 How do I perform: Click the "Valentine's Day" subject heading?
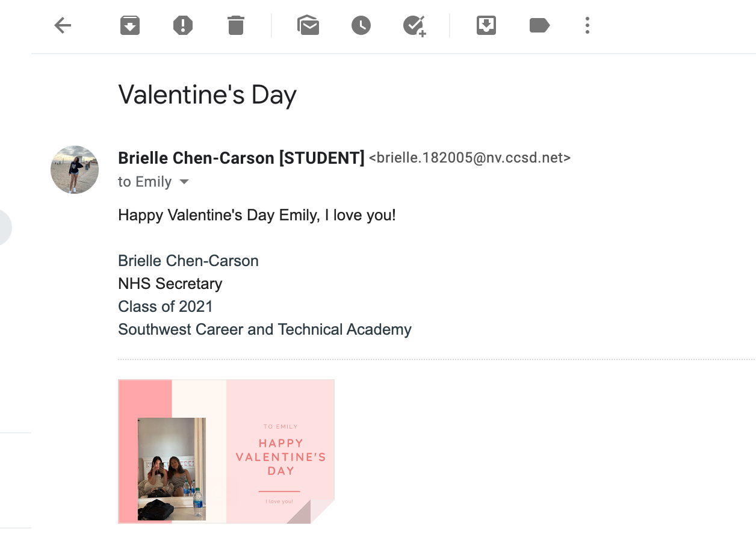208,95
